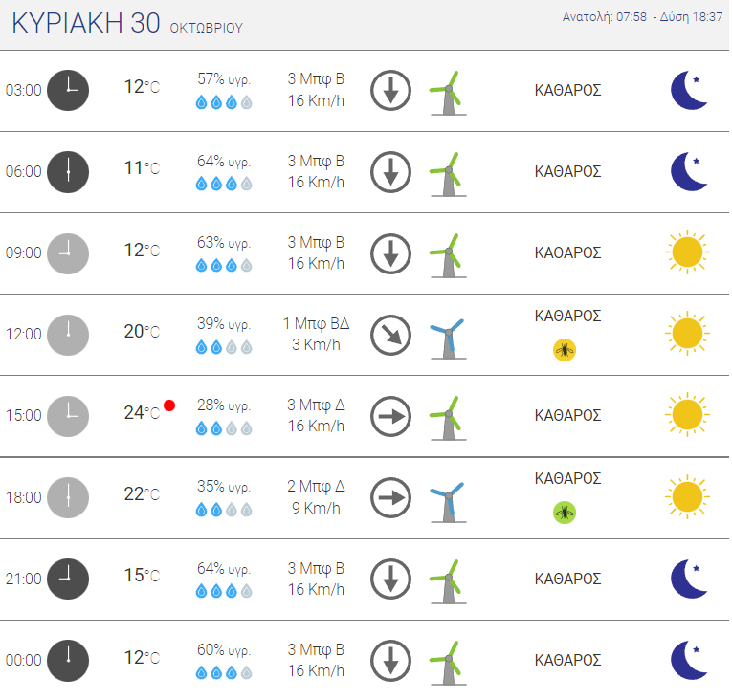Click the 20°C temperature at 12:00
Viewport: 732px width, 700px height.
[x=142, y=332]
